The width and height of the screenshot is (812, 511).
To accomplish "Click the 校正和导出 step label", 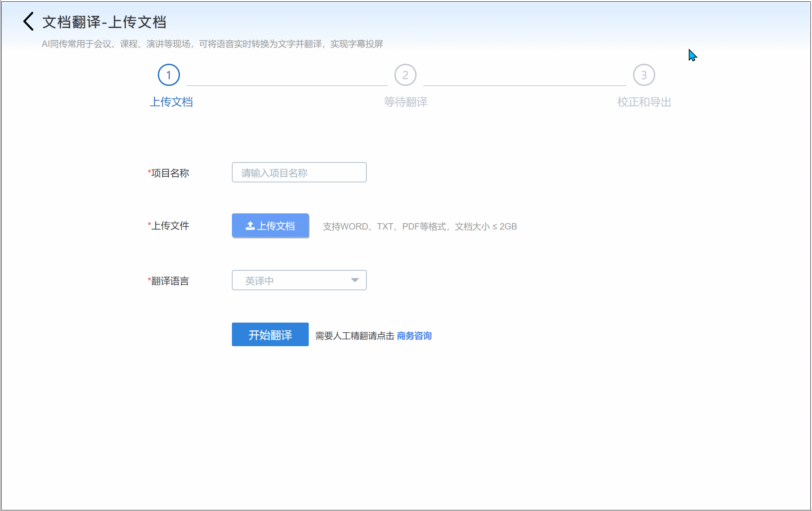I will point(644,102).
